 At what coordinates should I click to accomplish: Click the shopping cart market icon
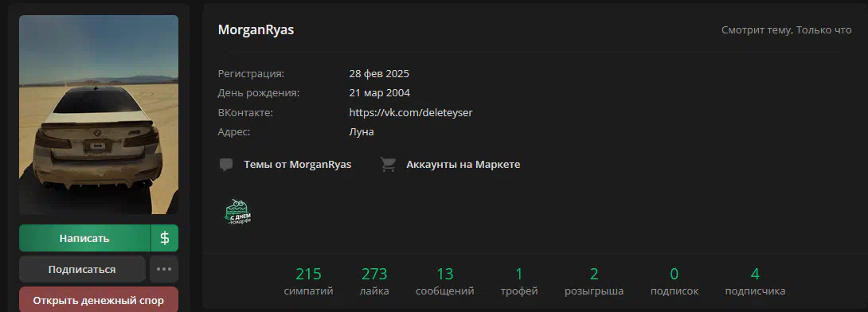click(x=388, y=164)
